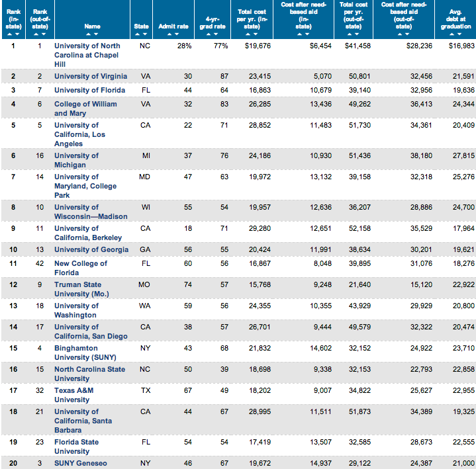Select the MI state cell
Image resolution: width=476 pixels, height=469 pixels.
pyautogui.click(x=146, y=155)
